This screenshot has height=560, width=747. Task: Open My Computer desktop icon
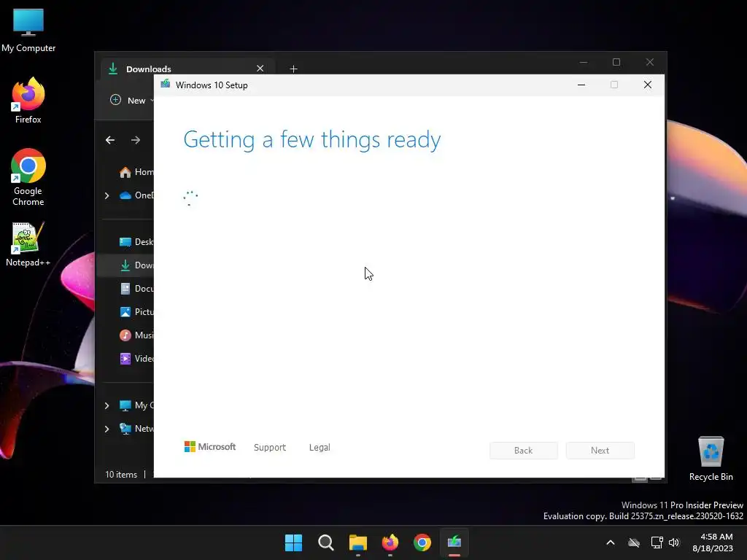point(28,30)
